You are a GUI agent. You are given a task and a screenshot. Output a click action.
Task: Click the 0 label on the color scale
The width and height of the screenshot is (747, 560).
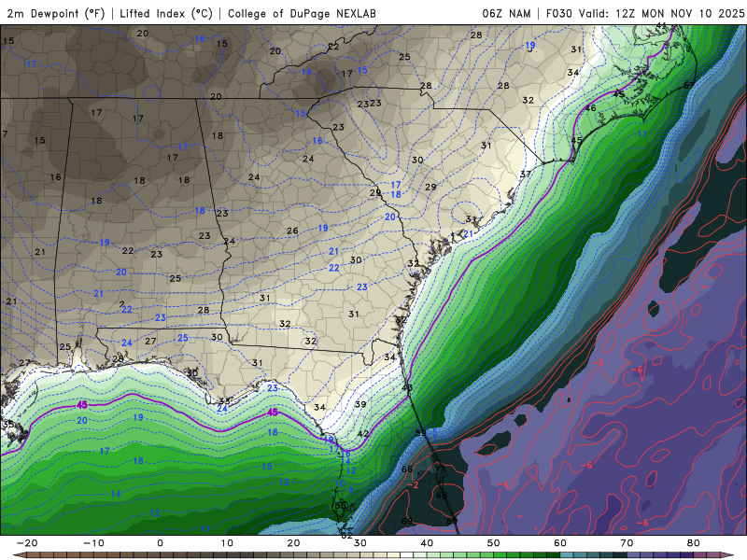[160, 543]
